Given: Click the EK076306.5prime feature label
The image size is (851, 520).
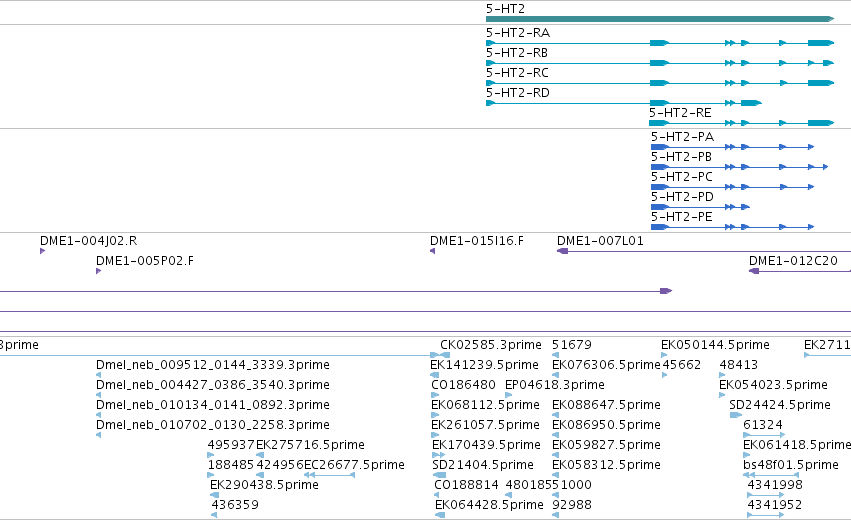Looking at the screenshot, I should [x=606, y=365].
